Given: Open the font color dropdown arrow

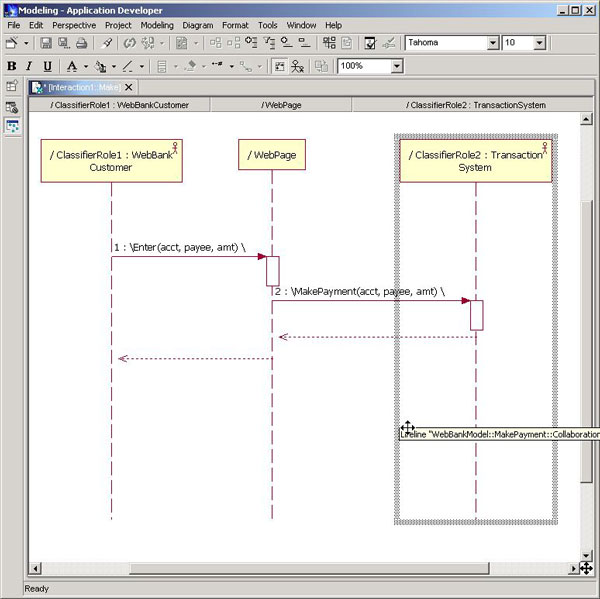Looking at the screenshot, I should coord(86,66).
